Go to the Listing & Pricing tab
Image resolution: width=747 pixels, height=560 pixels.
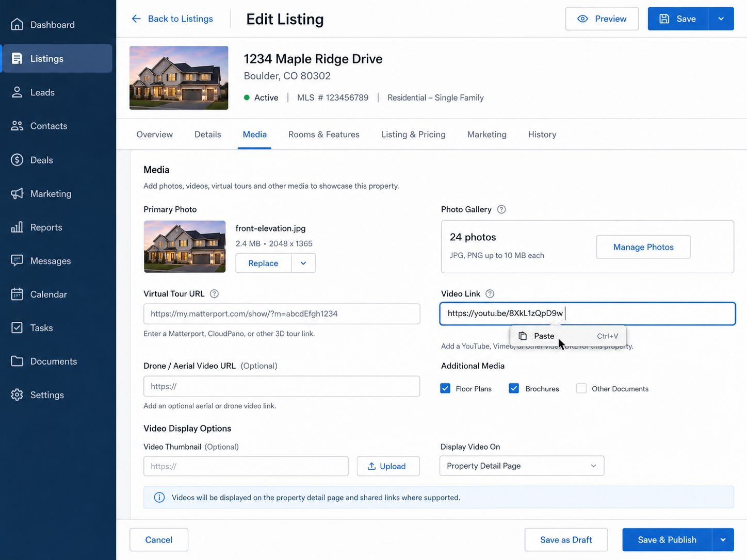click(x=413, y=135)
